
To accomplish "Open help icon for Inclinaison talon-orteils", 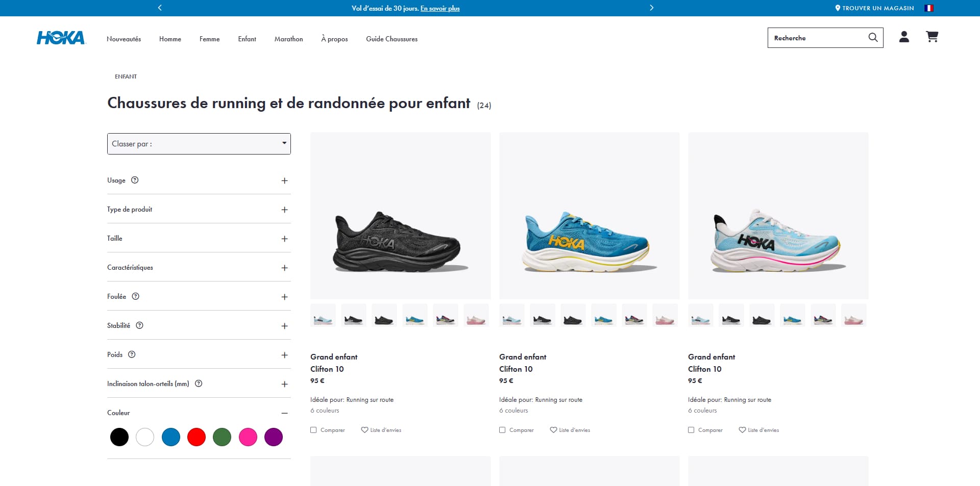I will [199, 383].
